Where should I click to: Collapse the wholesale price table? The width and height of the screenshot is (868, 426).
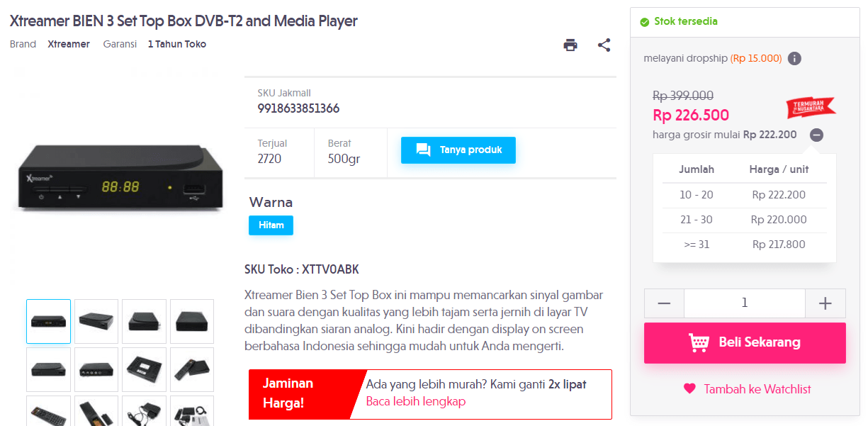coord(816,135)
